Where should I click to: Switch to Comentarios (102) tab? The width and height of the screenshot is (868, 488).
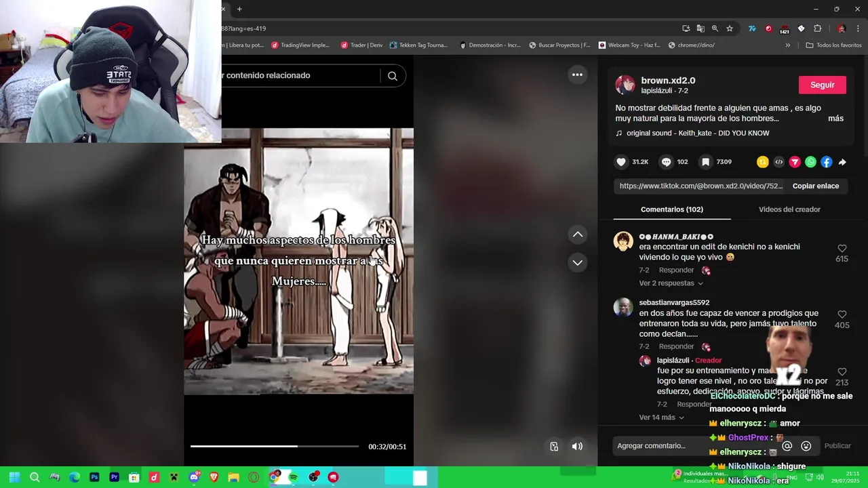(x=672, y=209)
